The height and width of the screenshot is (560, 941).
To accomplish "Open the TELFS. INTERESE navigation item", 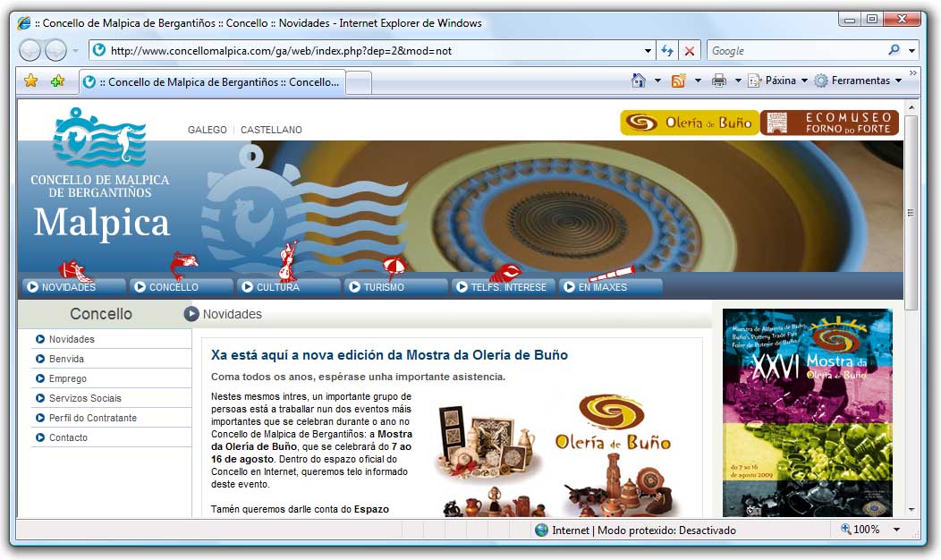I will click(504, 287).
